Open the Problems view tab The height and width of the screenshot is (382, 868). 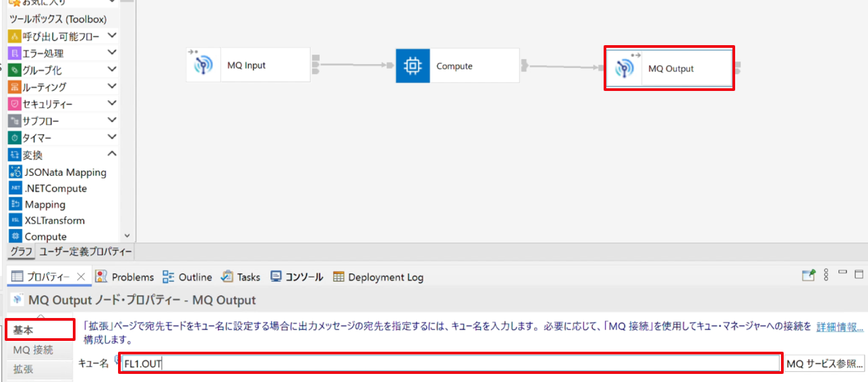pyautogui.click(x=125, y=277)
